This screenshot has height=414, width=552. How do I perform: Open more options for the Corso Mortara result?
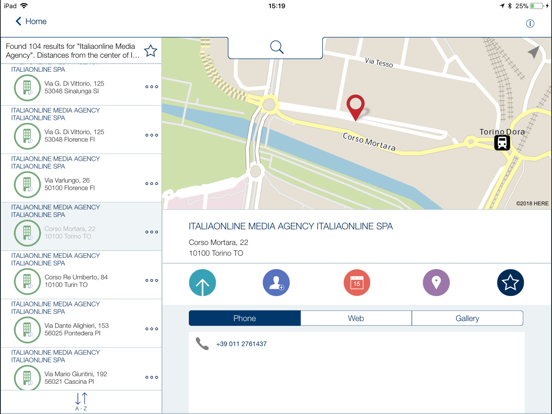click(x=151, y=232)
